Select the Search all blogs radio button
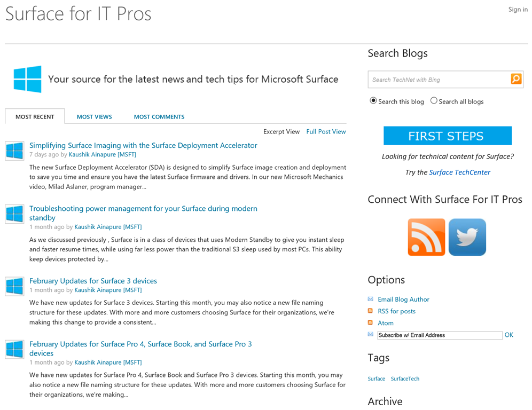This screenshot has width=532, height=410. click(x=434, y=101)
